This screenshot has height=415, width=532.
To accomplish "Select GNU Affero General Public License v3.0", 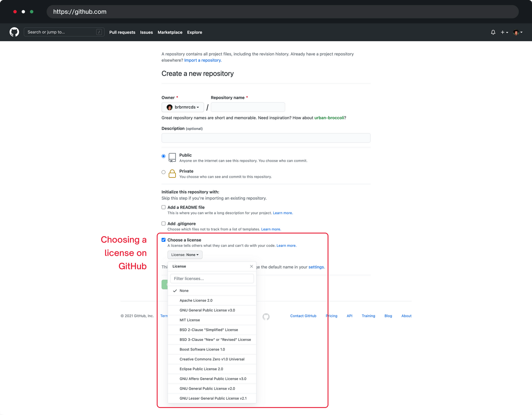I will point(212,379).
